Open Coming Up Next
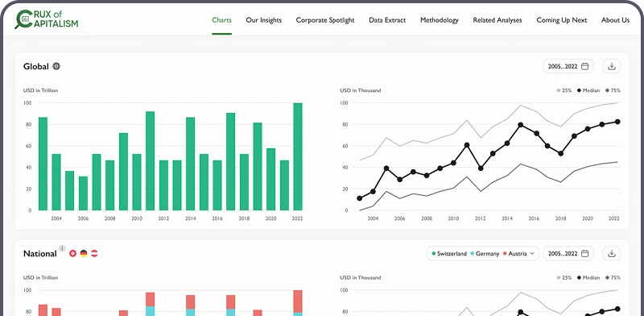Image resolution: width=644 pixels, height=316 pixels. [x=562, y=19]
